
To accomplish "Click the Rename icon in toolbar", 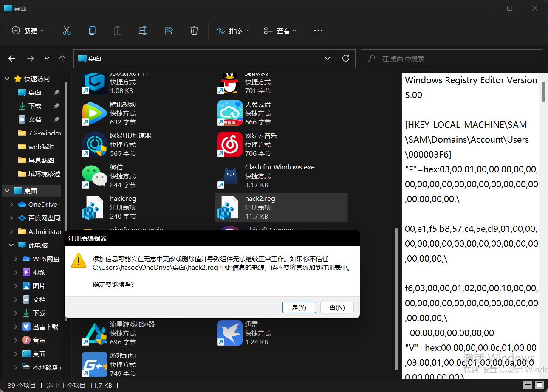I will click(x=143, y=31).
